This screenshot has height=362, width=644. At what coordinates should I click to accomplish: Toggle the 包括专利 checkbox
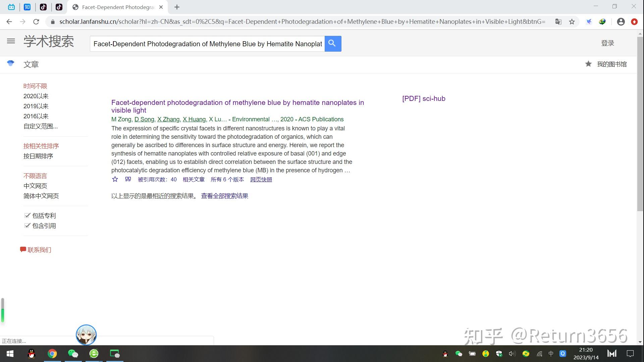[28, 216]
